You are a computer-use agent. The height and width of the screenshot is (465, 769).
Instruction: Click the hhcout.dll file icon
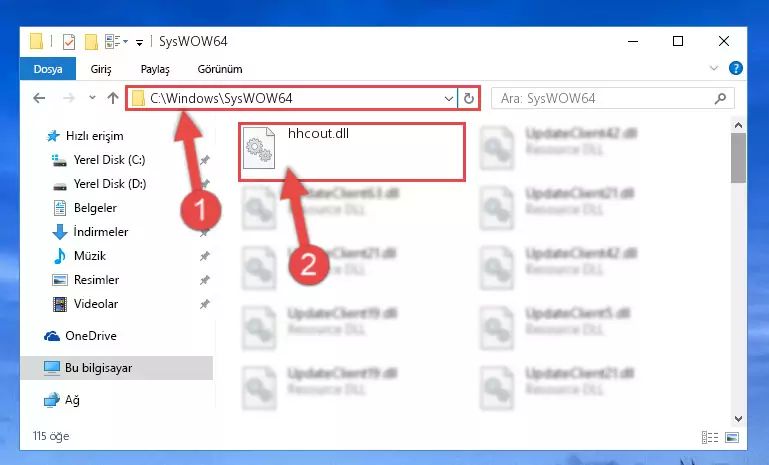point(259,148)
